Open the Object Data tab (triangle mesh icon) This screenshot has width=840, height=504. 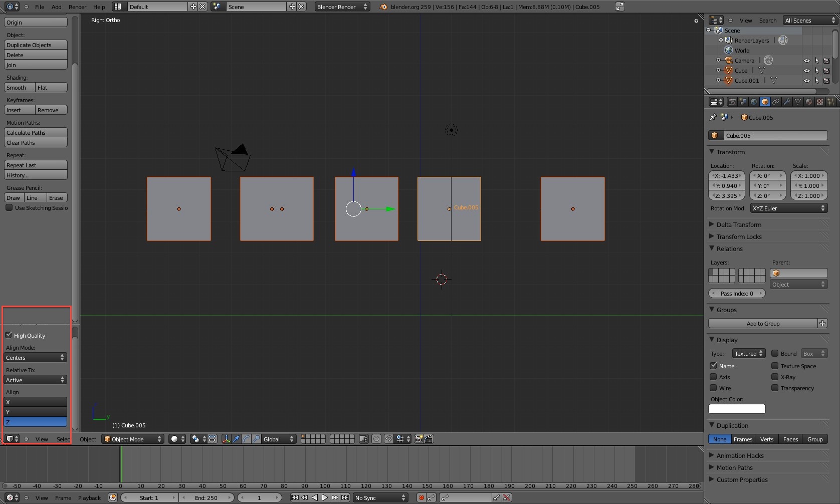click(x=798, y=102)
